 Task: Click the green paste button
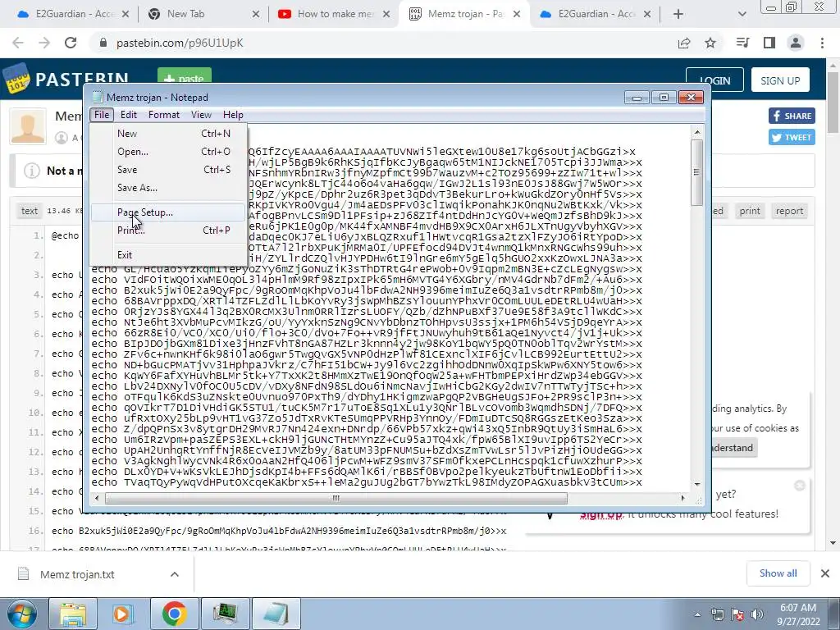point(185,76)
